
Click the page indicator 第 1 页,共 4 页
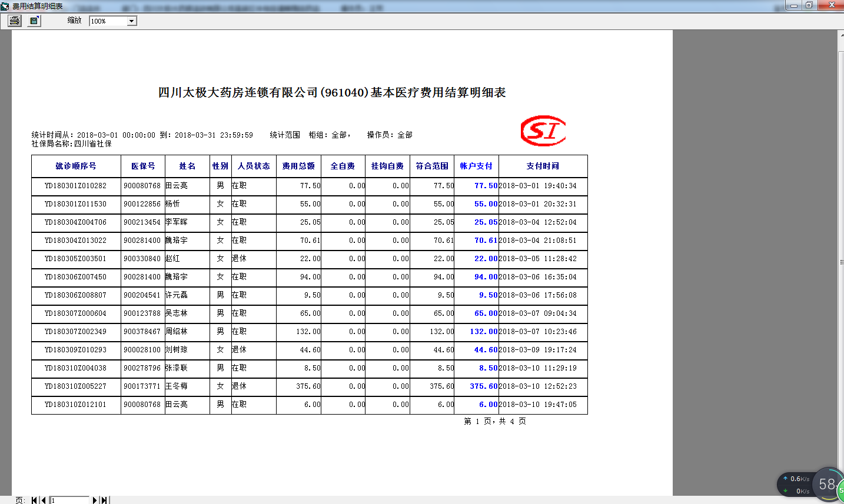point(495,421)
